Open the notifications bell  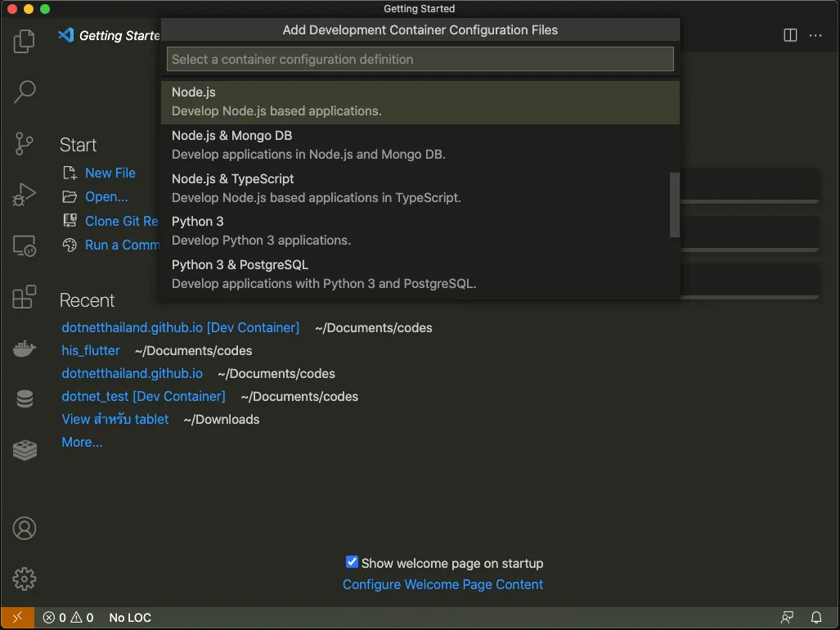click(816, 618)
